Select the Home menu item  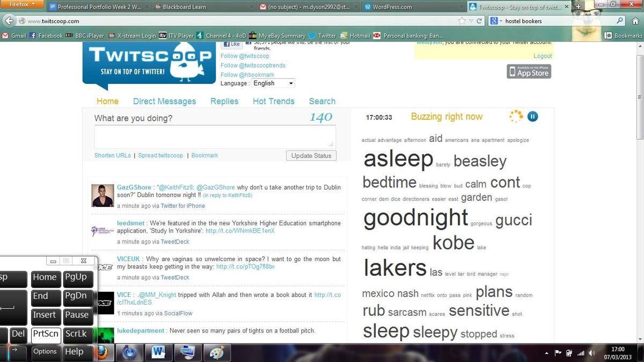pos(107,101)
